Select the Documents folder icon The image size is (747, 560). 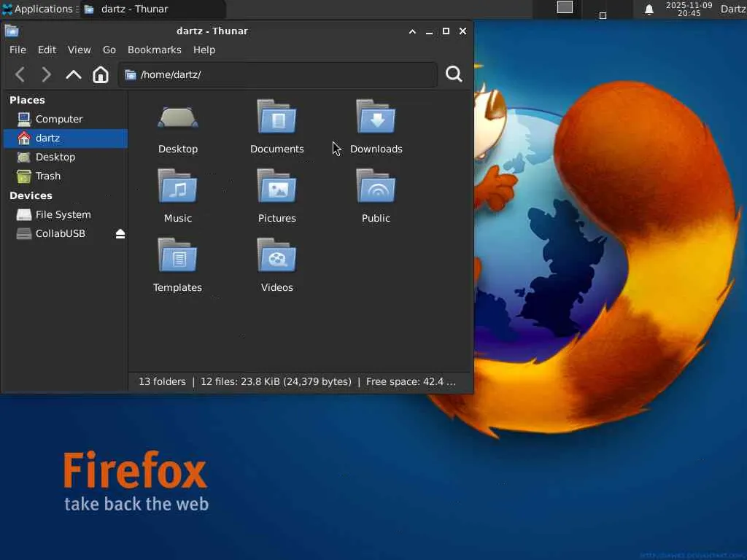point(276,117)
